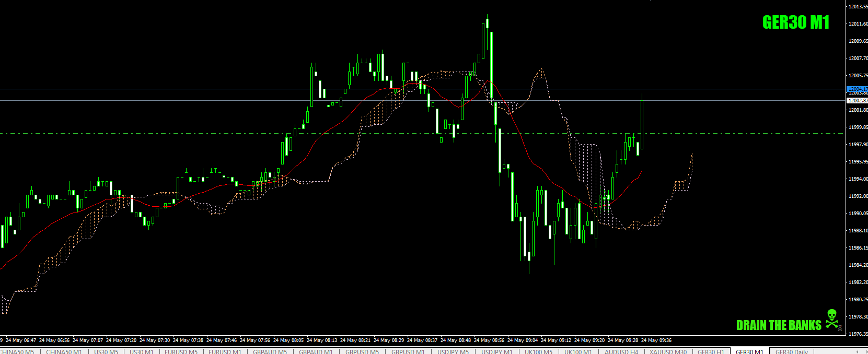Viewport: 868px width, 354px height.
Task: Click the 24 May 09:20 time label
Action: [x=589, y=340]
